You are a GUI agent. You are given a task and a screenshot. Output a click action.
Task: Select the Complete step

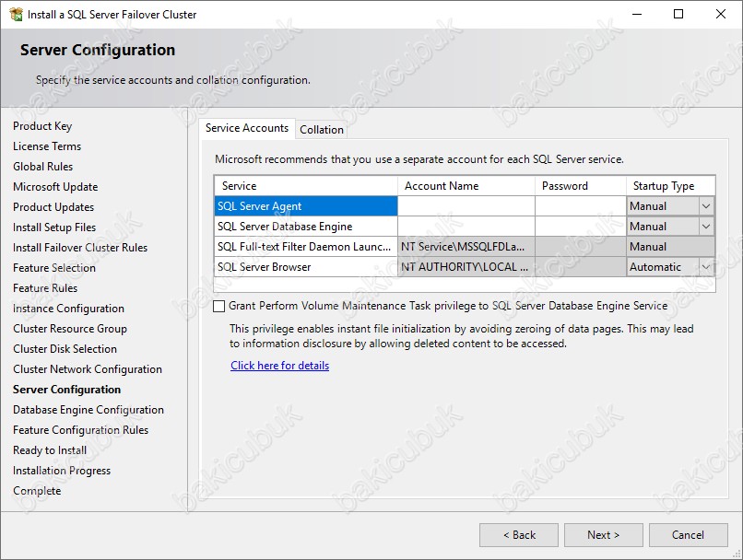click(37, 491)
